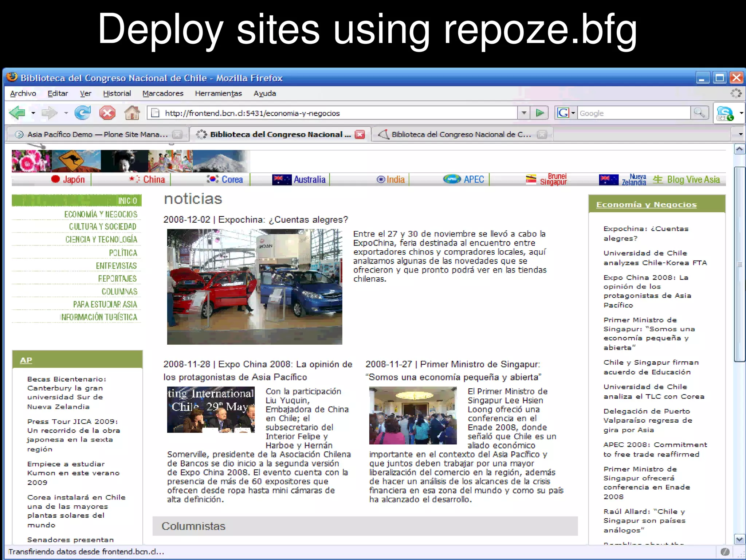The height and width of the screenshot is (560, 746).
Task: Click the Expochina car show photo
Action: click(255, 287)
